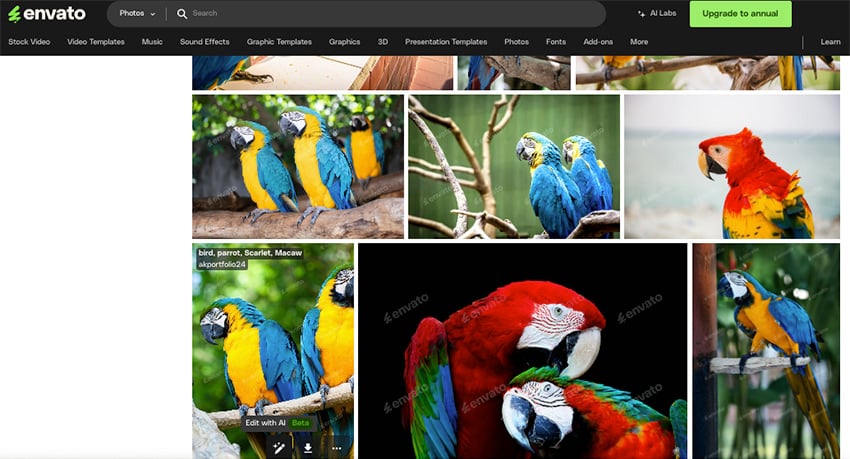Open the Learn link
The width and height of the screenshot is (850, 459).
830,42
